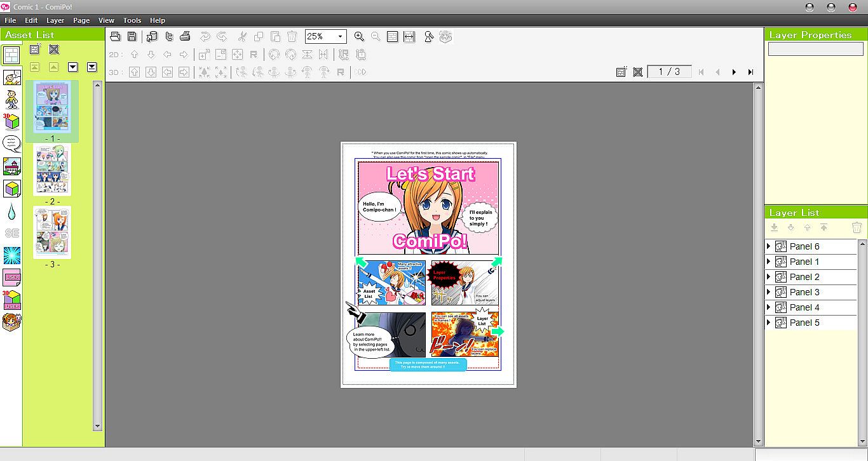Screen dimensions: 868x461
Task: Select the 3D item asset category
Action: (11, 121)
